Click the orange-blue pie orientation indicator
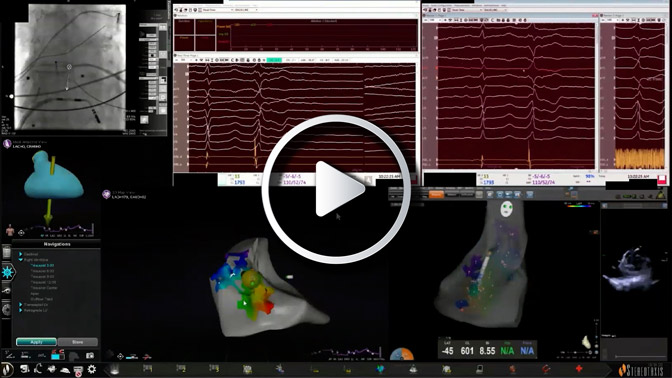Viewport: 672px width, 378px height. click(x=402, y=354)
